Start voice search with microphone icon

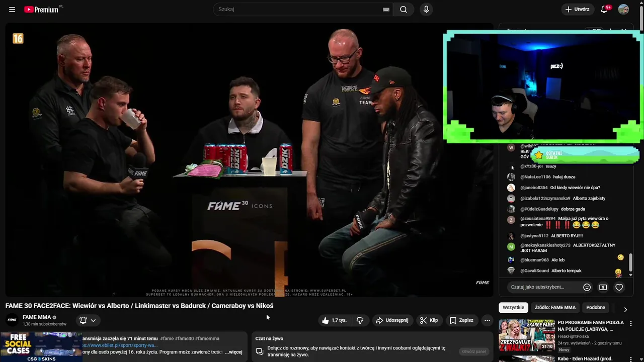pos(426,9)
